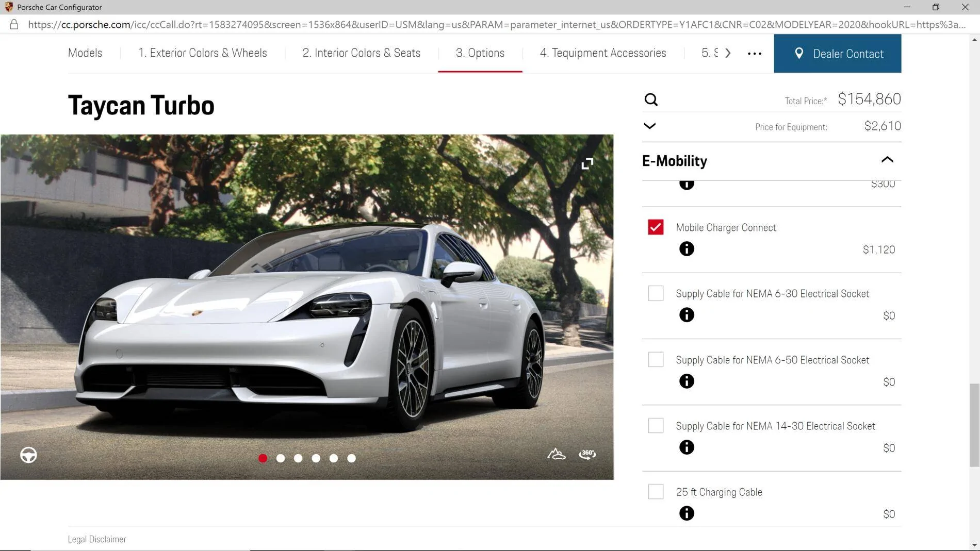This screenshot has width=980, height=551.
Task: Open Interior Colors & Seats tab
Action: pyautogui.click(x=361, y=53)
